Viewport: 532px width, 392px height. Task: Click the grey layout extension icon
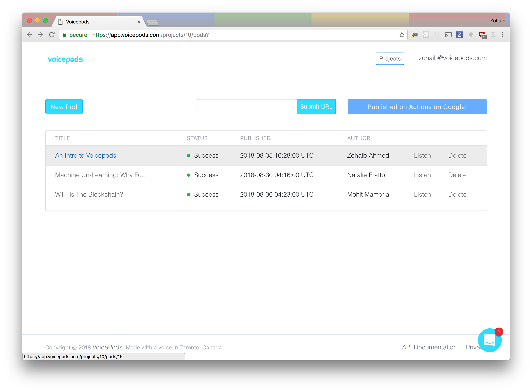pyautogui.click(x=493, y=35)
